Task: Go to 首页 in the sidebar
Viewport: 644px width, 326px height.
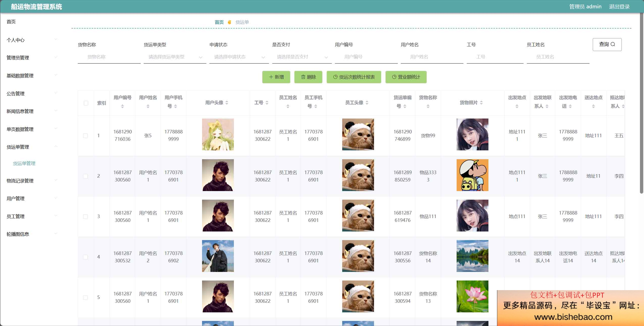Action: [x=11, y=22]
